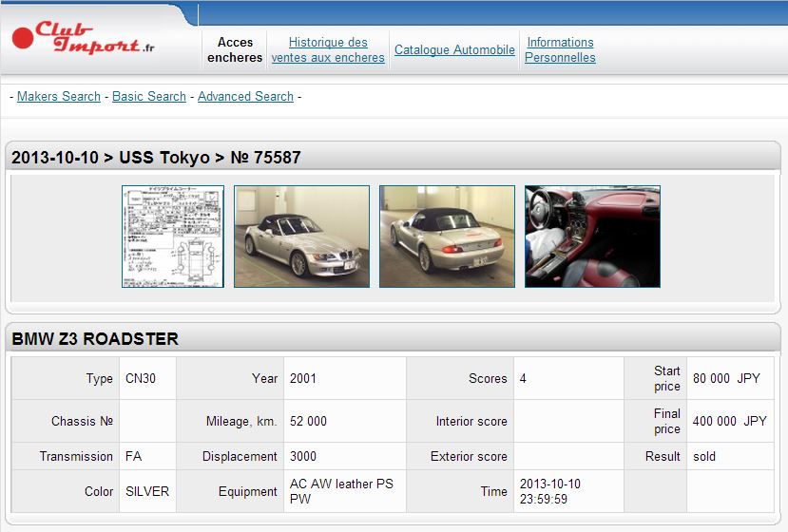Select the final price value 400 000 JPY
788x532 pixels.
pyautogui.click(x=728, y=421)
